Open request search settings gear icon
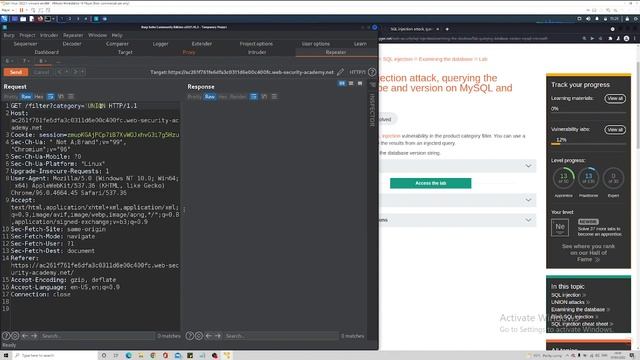This screenshot has width=640, height=360. point(15,336)
